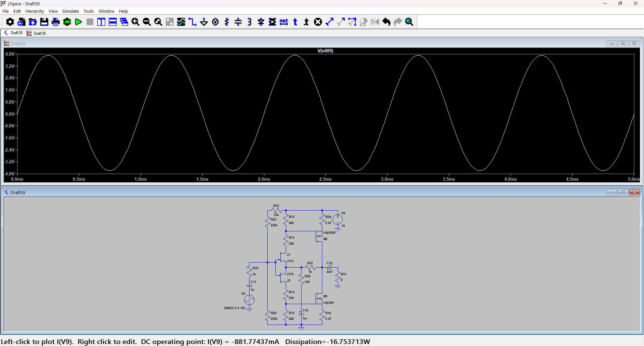Click the C12 capacitor symbol
Image resolution: width=644 pixels, height=346 pixels.
tap(330, 268)
